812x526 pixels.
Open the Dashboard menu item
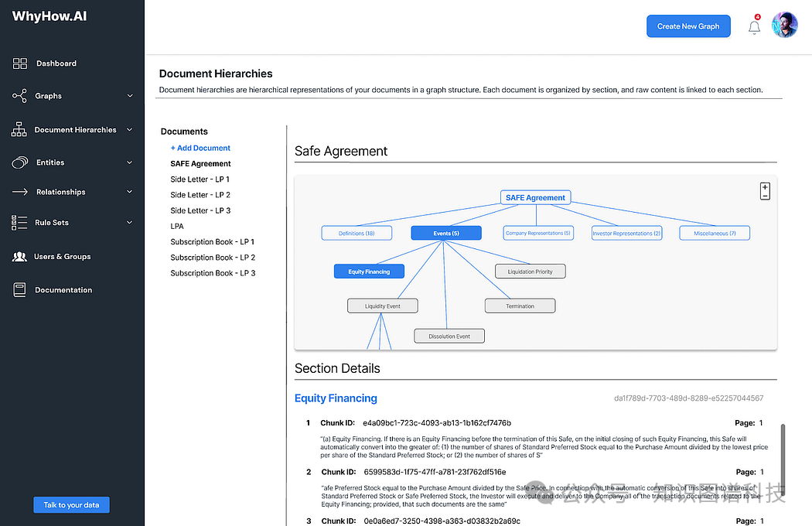tap(56, 63)
